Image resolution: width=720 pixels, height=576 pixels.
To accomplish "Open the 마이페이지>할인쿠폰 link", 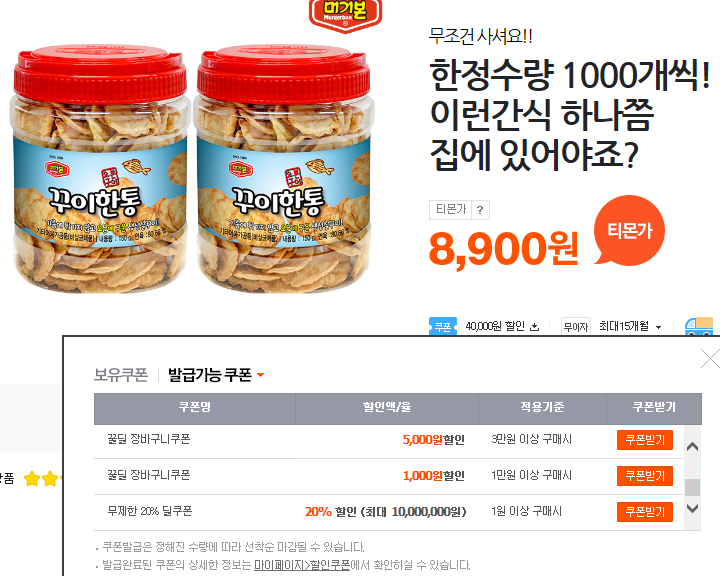I will 302,565.
